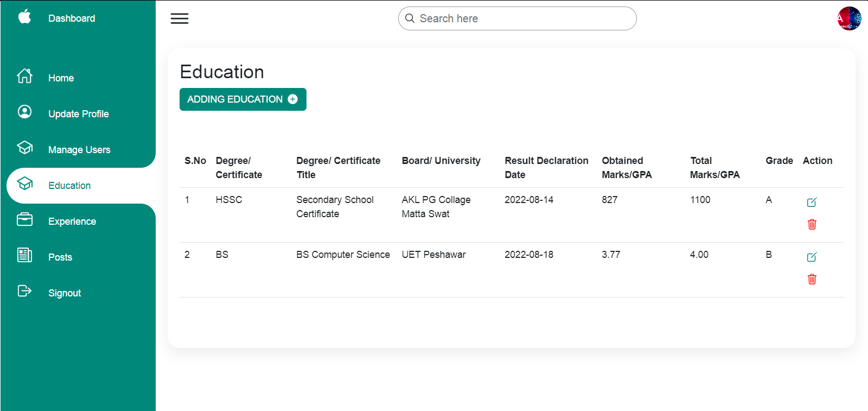Viewport: 868px width, 411px height.
Task: Click the search magnifier icon
Action: tap(410, 18)
